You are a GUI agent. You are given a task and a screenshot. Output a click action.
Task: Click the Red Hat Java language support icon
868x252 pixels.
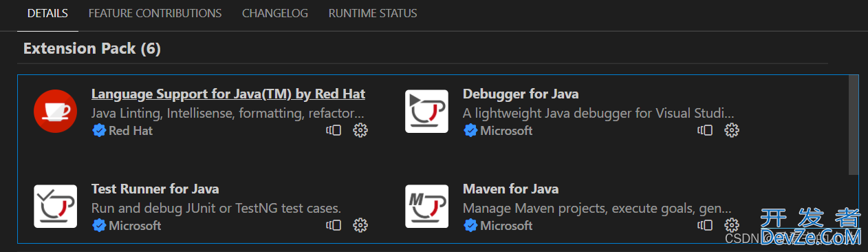pyautogui.click(x=55, y=111)
